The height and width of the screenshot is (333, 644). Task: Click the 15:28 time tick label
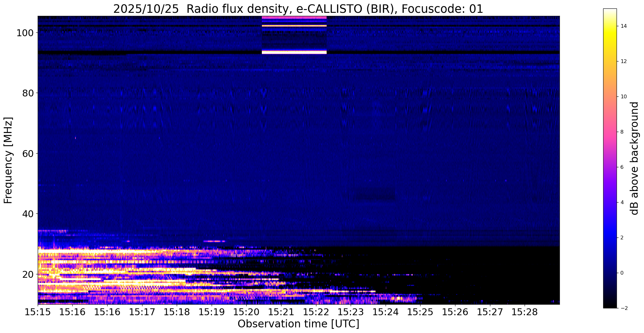coord(525,312)
